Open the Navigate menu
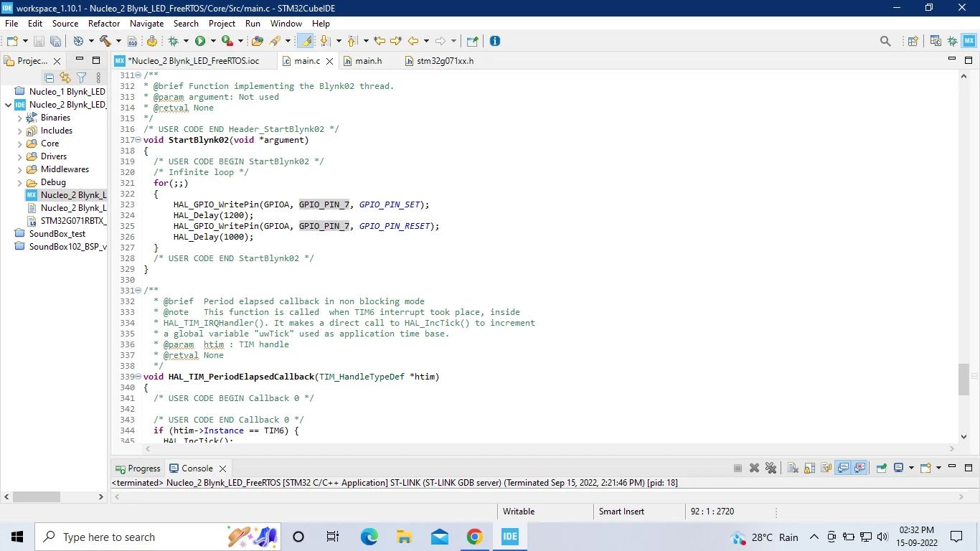The image size is (980, 551). (146, 24)
